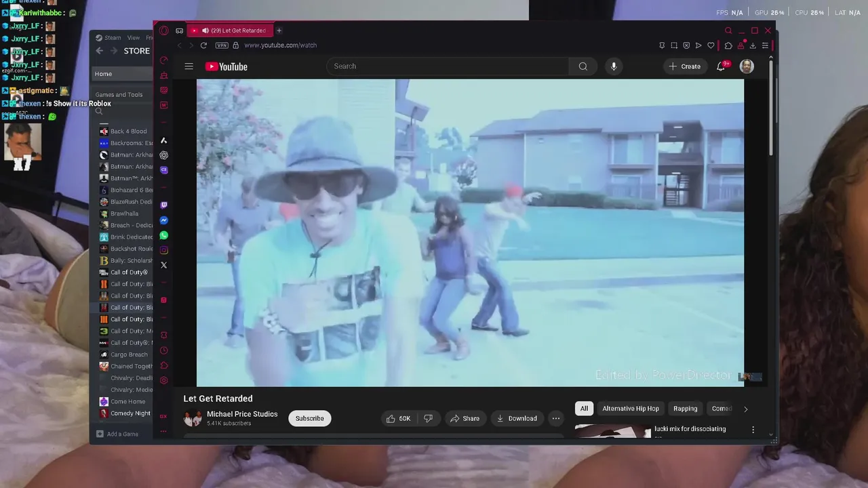Reload the page in Opera GX

coord(203,45)
